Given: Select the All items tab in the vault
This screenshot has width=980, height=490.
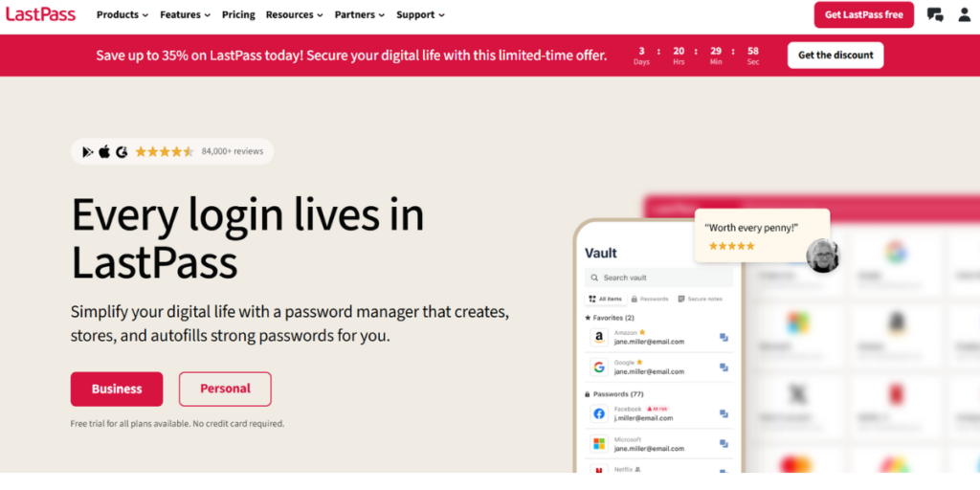Looking at the screenshot, I should tap(606, 299).
